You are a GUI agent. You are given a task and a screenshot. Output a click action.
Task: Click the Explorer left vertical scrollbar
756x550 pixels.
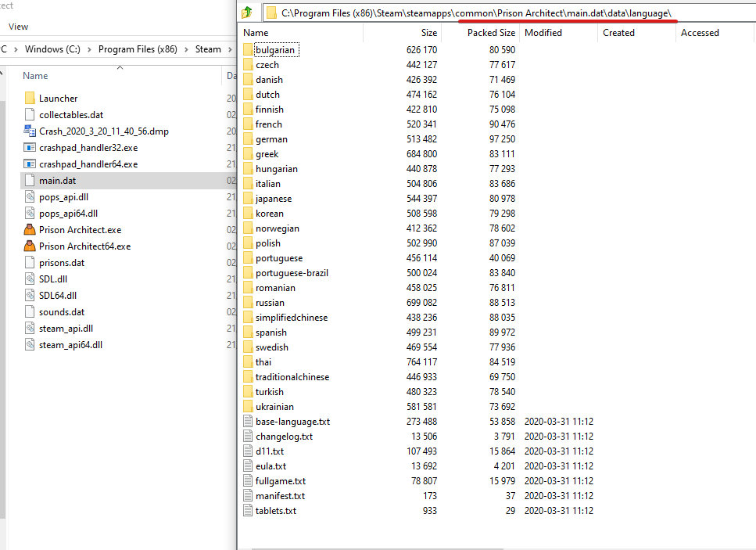(2, 309)
